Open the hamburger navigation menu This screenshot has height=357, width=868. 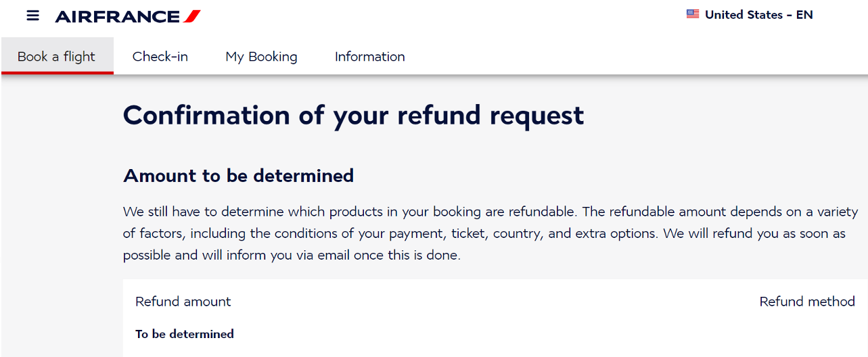[x=32, y=16]
